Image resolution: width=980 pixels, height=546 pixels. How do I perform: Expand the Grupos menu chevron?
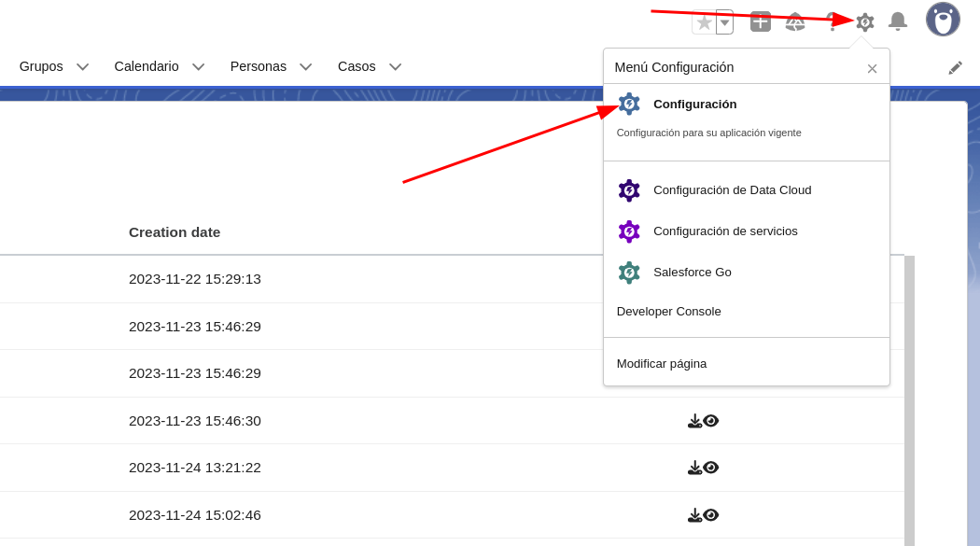82,66
